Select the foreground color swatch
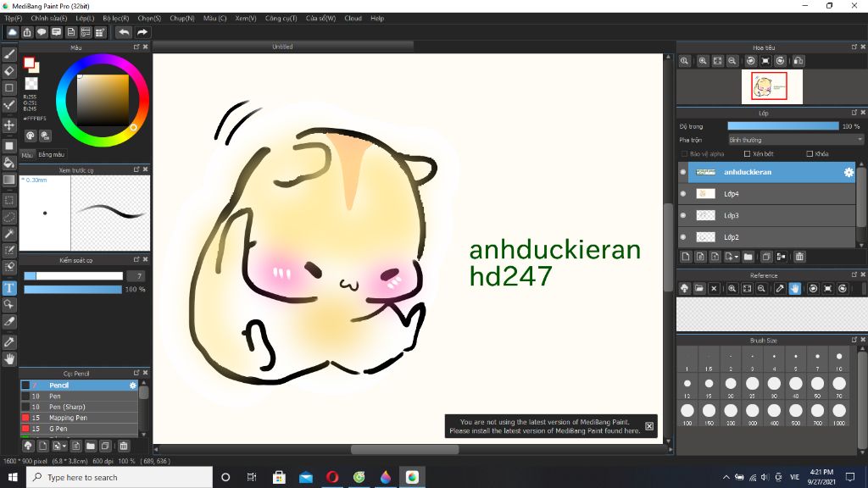 (29, 63)
